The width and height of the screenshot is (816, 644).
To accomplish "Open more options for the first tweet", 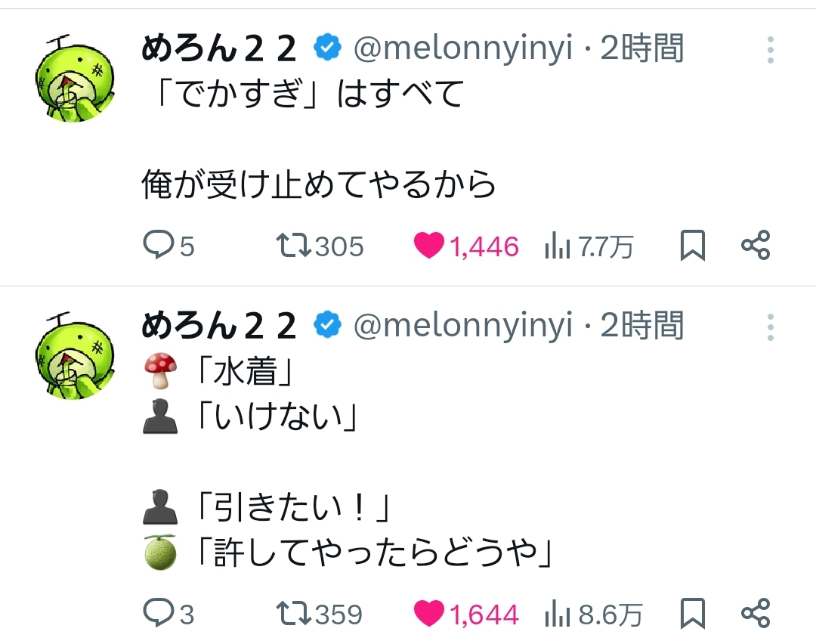I will tap(770, 50).
